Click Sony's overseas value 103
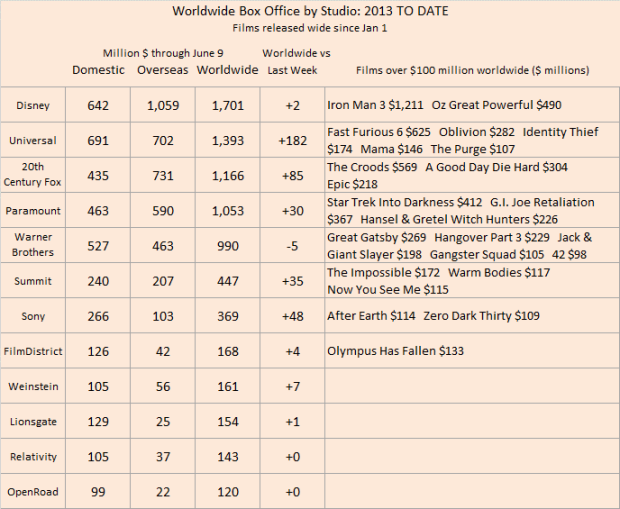 tap(163, 316)
